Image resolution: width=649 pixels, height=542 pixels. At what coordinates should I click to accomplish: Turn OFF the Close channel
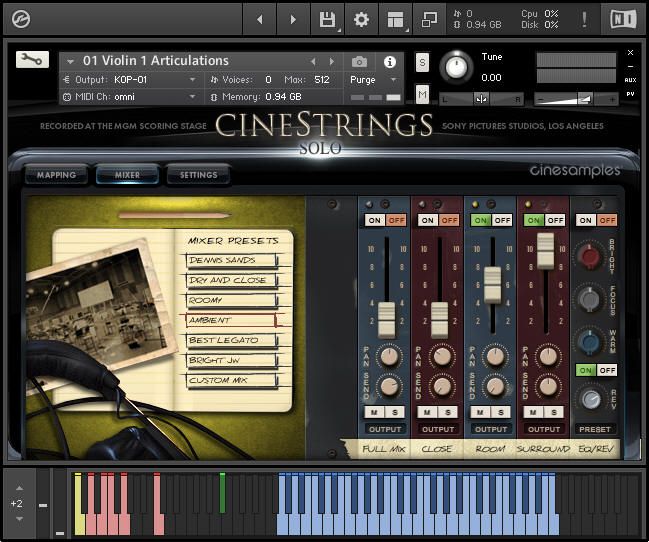pos(449,220)
